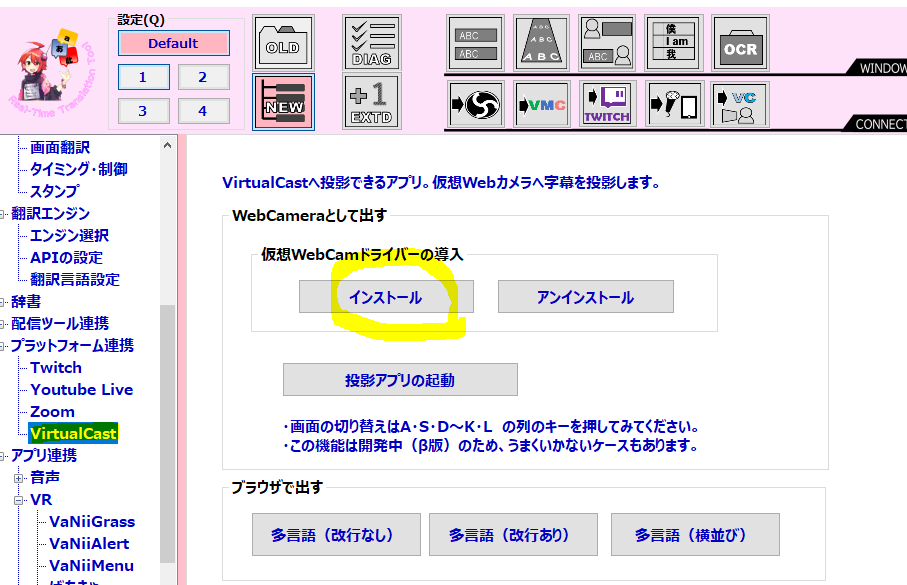Screen dimensions: 907x585
Task: Select the Default settings preset
Action: 174,43
